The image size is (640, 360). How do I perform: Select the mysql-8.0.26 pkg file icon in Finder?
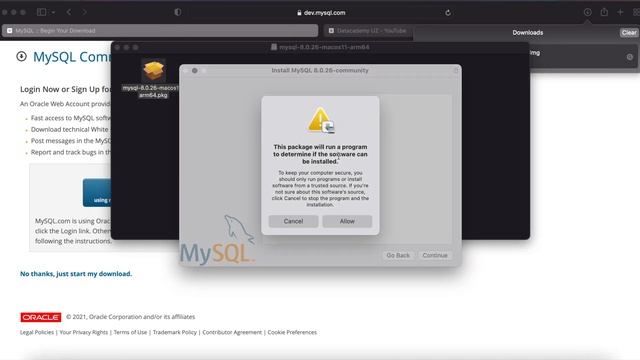153,70
